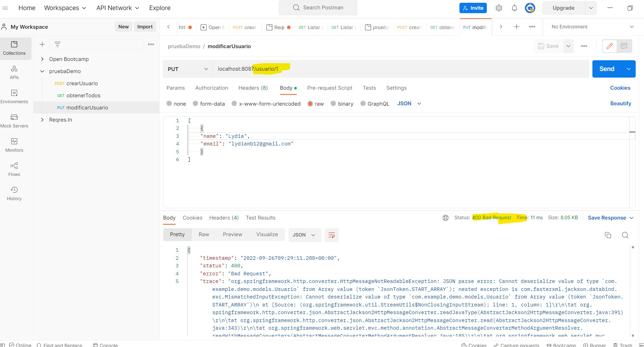Switch response view to Visualize
Viewport: 644px width, 347px height.
[267, 234]
